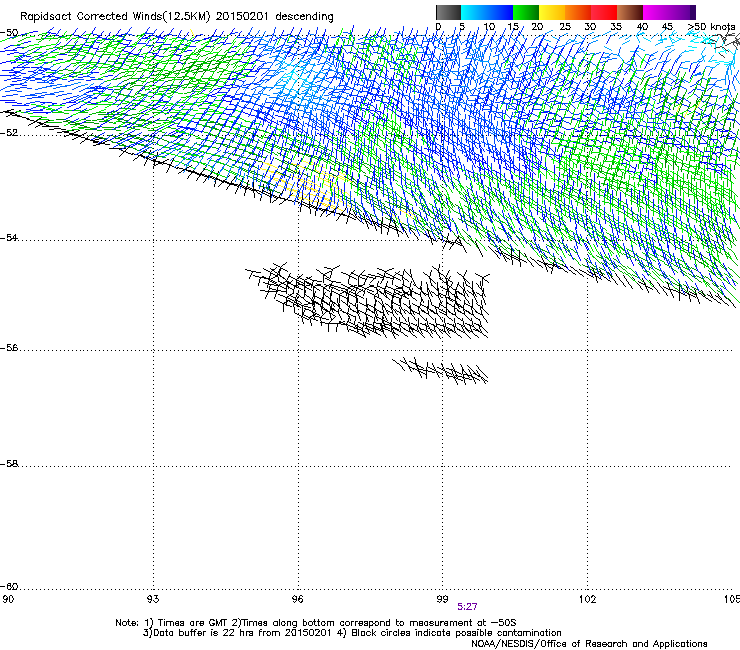
Task: Click the cyan 5-10 knots color swatch
Action: [474, 12]
